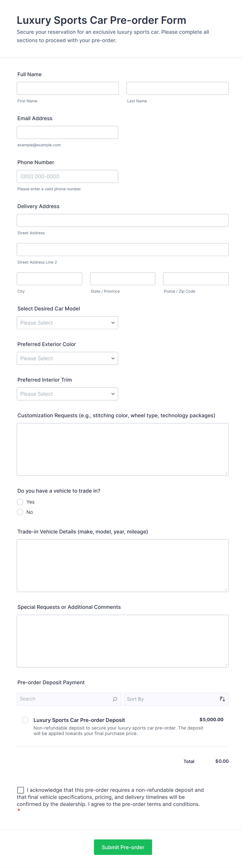Check the non-refundable deposit acknowledgement box
Viewport: 243px width, 868px height.
click(x=21, y=790)
